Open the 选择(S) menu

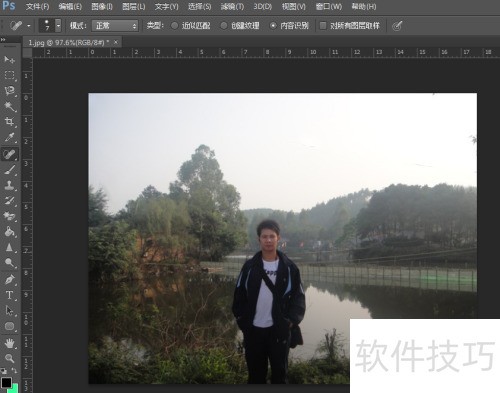point(199,6)
